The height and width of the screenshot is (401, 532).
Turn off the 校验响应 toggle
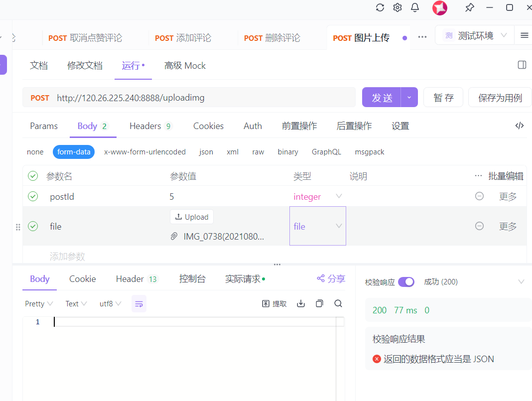pyautogui.click(x=406, y=282)
